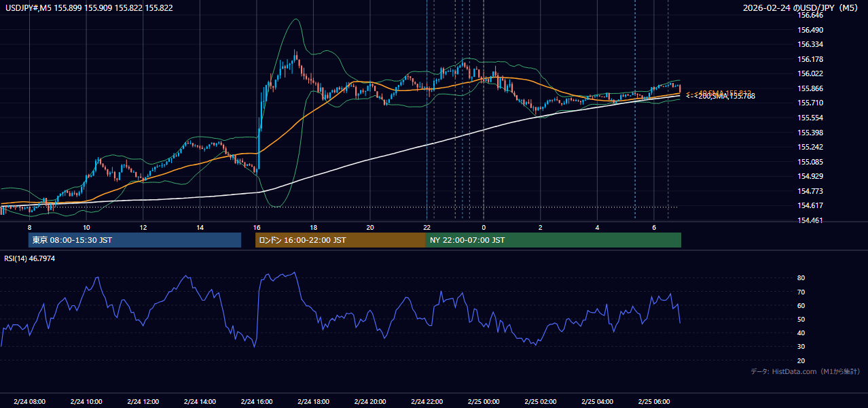868x408 pixels.
Task: Click RSI scale value 60
Action: pyautogui.click(x=801, y=305)
